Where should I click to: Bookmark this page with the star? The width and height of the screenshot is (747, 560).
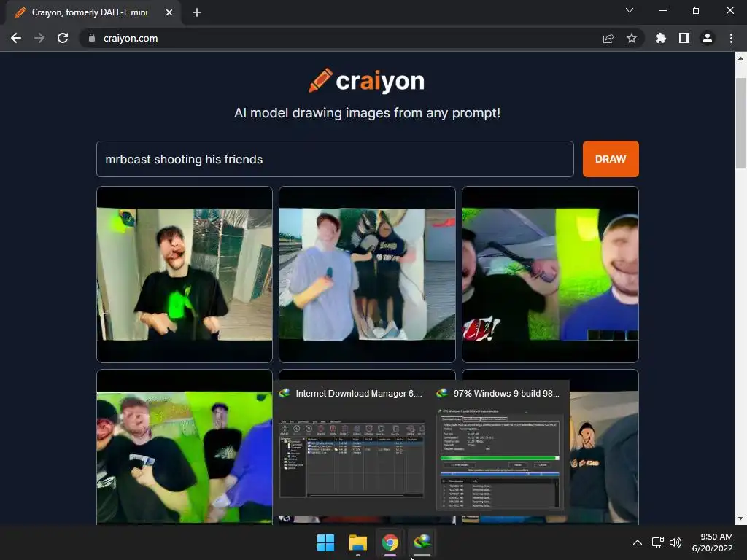click(632, 38)
